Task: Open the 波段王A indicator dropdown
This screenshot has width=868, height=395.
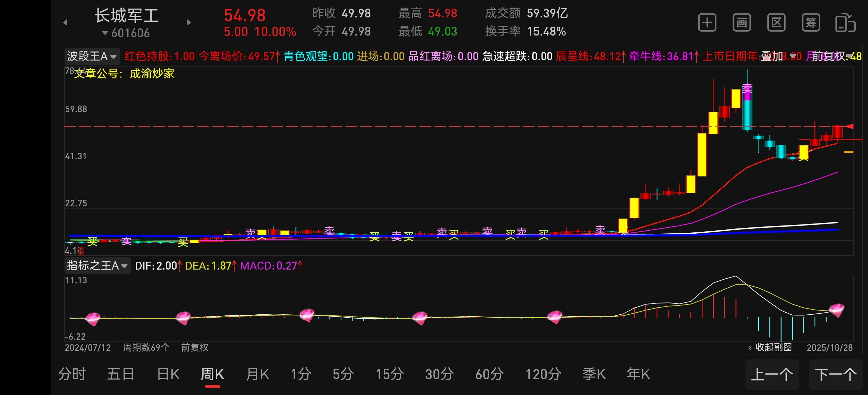Action: [92, 56]
